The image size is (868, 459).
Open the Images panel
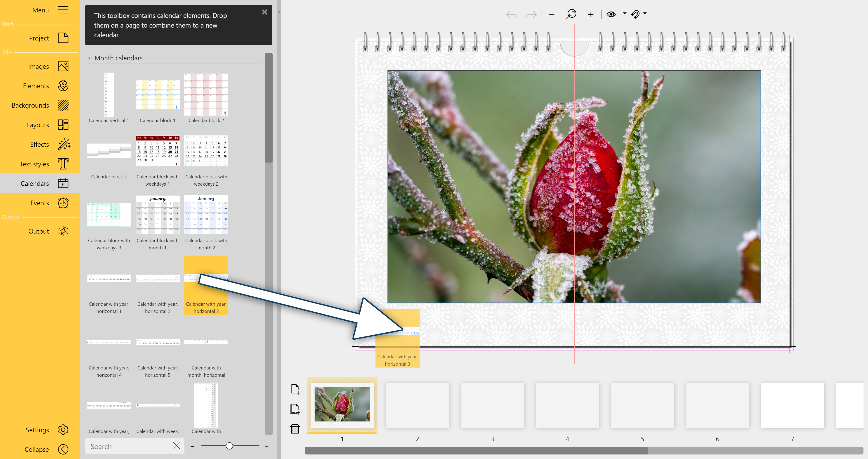pos(38,66)
